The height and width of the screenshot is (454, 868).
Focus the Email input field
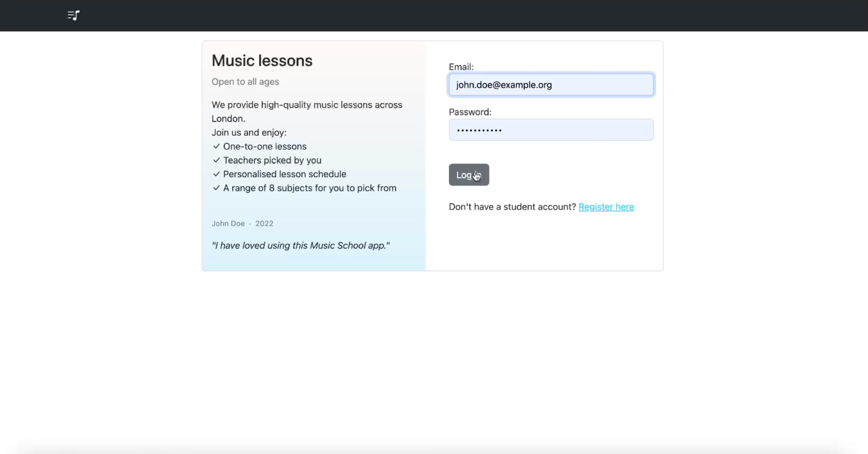[x=551, y=85]
